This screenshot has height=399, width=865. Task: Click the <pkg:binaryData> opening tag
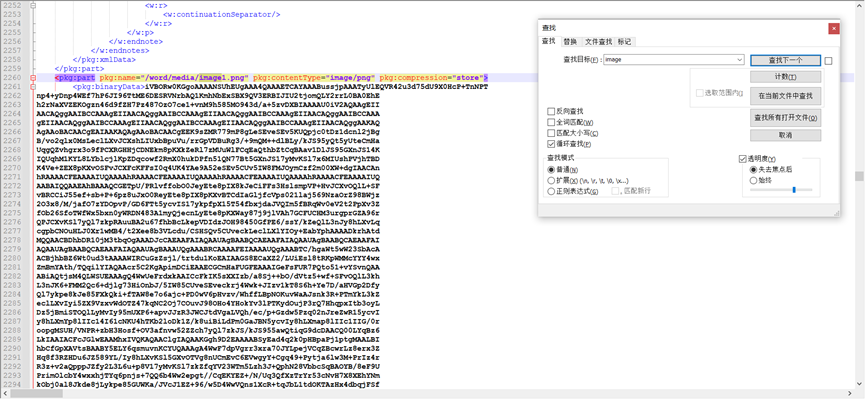click(x=109, y=87)
